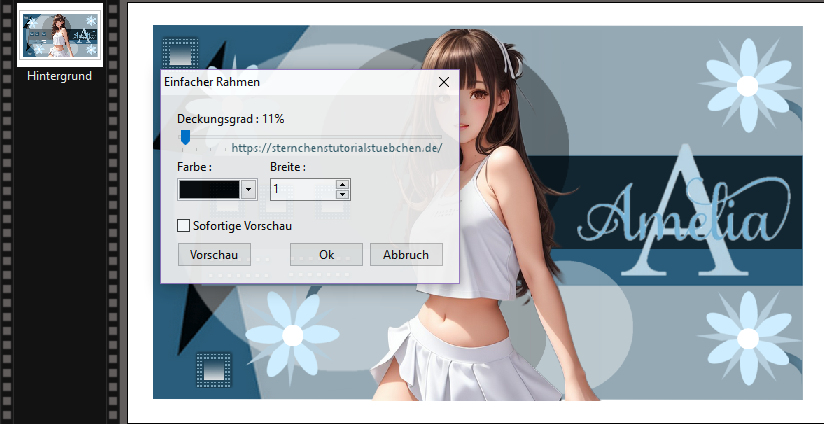Increase Breite with the up arrow

point(343,184)
